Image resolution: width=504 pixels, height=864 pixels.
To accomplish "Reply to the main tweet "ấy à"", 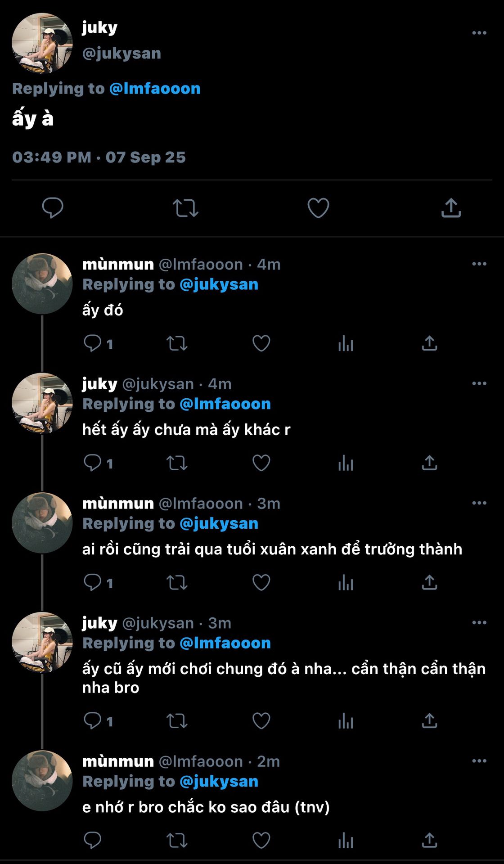I will click(53, 208).
